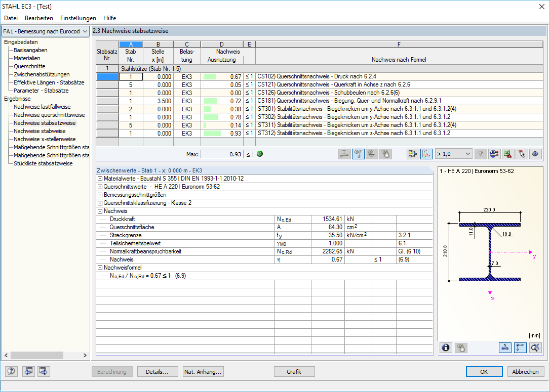The height and width of the screenshot is (392, 550).
Task: Export the results table to Excel
Action: tap(506, 154)
